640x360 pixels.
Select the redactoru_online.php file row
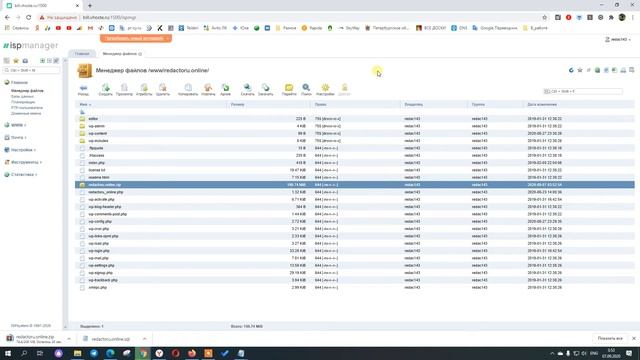(355, 192)
